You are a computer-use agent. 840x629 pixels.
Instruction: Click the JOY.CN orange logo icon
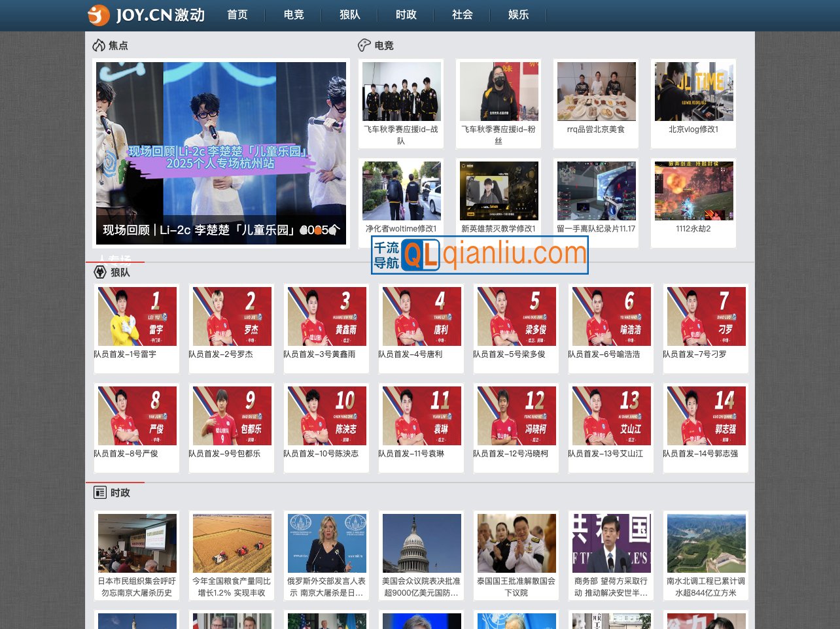pyautogui.click(x=99, y=15)
